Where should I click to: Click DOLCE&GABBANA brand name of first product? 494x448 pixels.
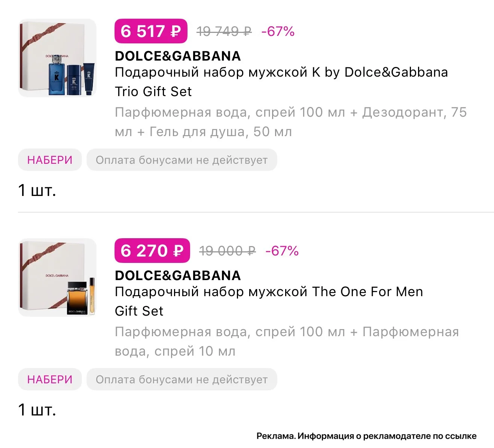click(x=178, y=56)
